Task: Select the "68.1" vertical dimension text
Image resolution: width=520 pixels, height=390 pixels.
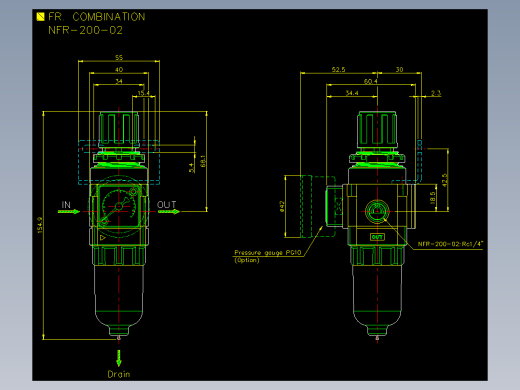Action: coord(203,161)
